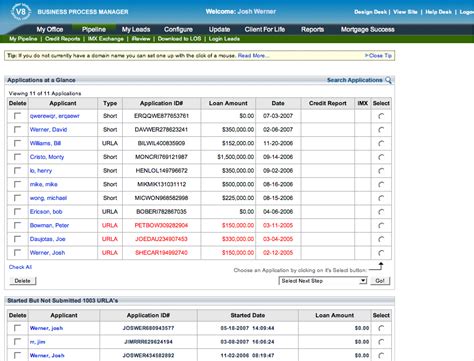Screen dimensions: 474x361
Task: Click the Loan Amount column header
Action: coord(228,103)
